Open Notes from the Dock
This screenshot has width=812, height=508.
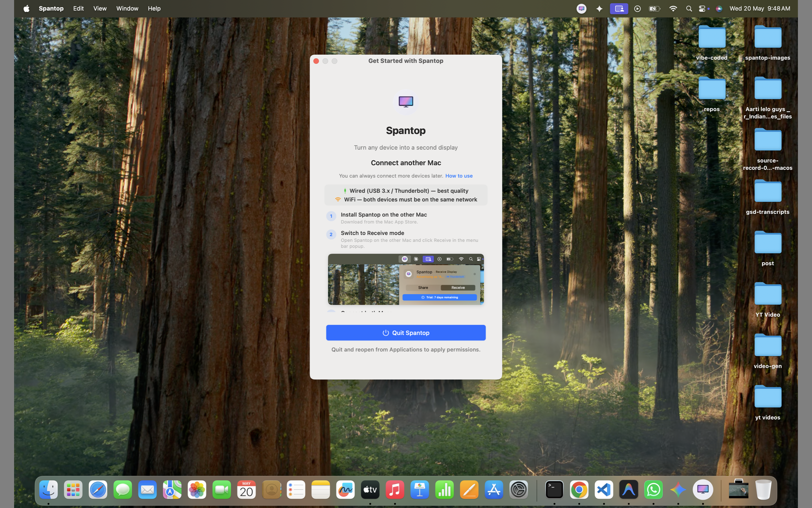click(321, 490)
